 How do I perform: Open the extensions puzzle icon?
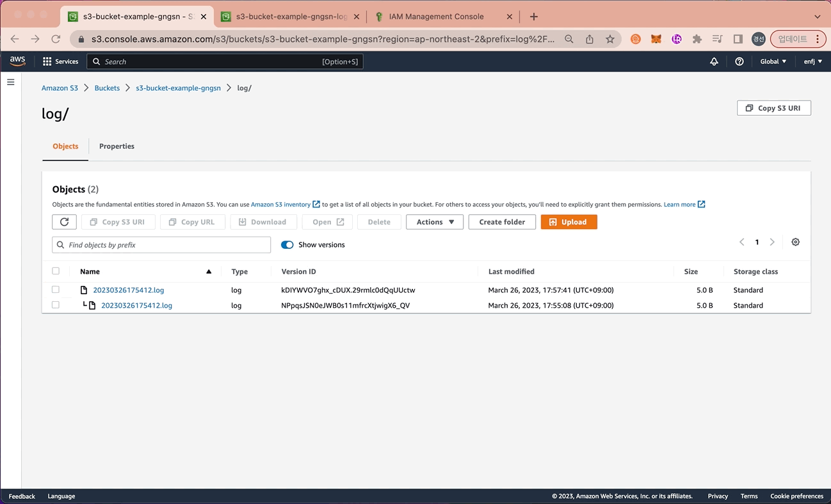point(697,39)
